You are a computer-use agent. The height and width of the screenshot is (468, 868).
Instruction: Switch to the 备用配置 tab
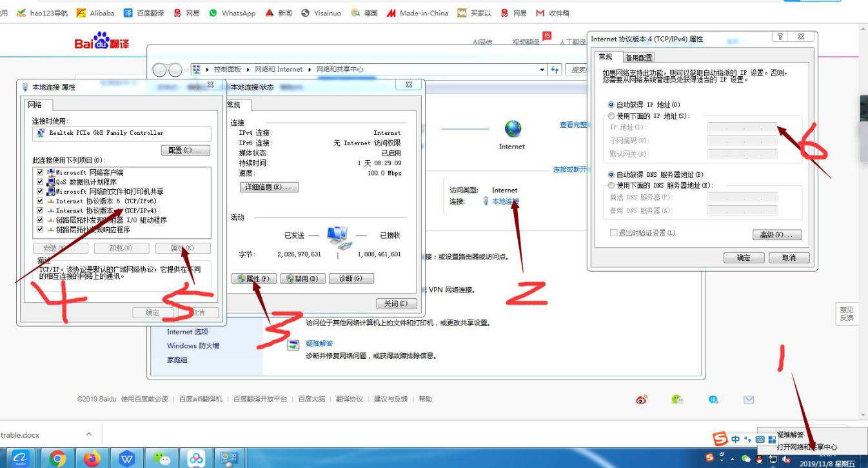click(x=639, y=57)
